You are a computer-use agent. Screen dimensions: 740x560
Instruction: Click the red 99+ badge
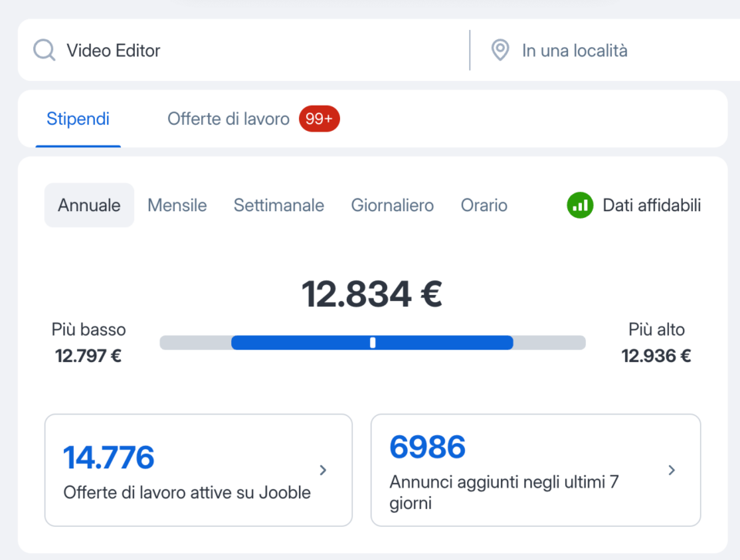point(319,119)
